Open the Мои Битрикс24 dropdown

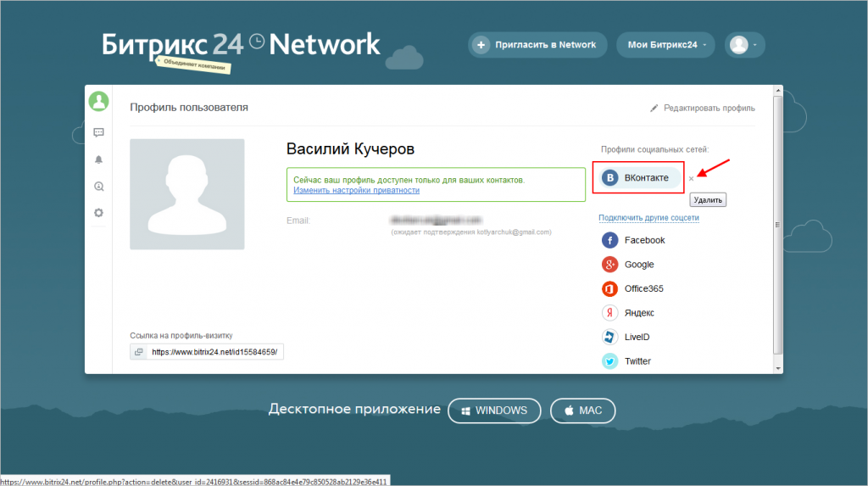pyautogui.click(x=665, y=45)
